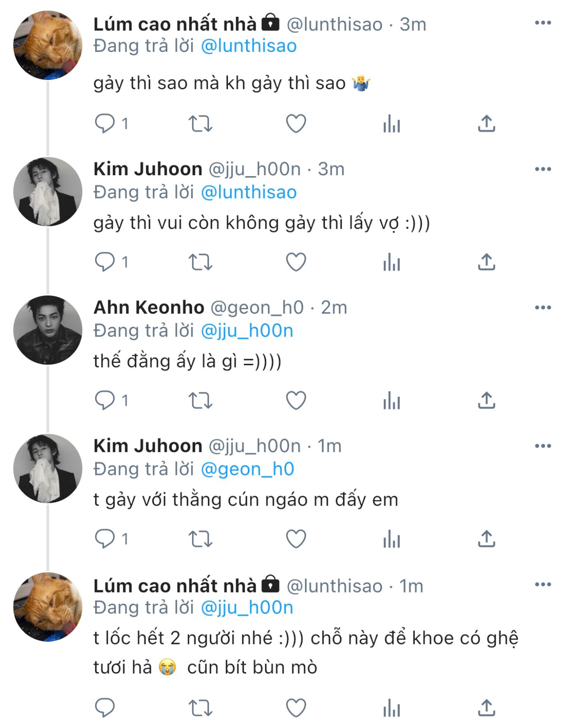This screenshot has width=571, height=728.
Task: Like the tweet "thế đằng ấy là gì =))))"
Action: coord(296,400)
